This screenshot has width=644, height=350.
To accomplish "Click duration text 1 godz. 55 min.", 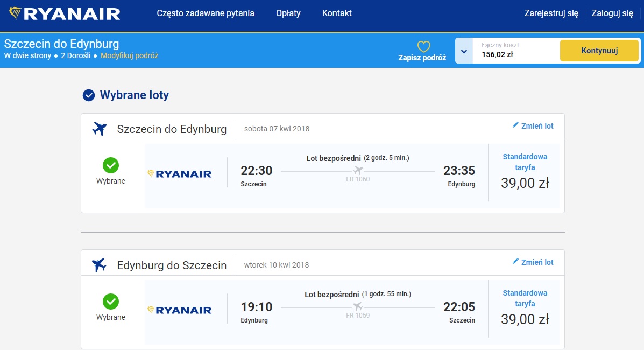I will tap(386, 294).
